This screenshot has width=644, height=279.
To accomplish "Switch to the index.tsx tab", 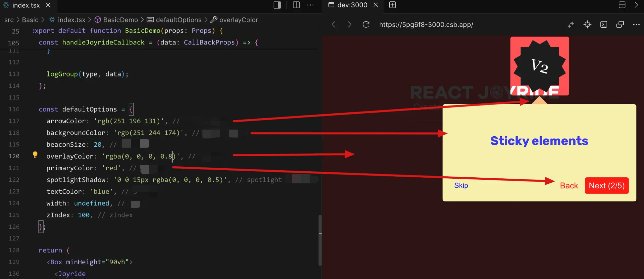I will (26, 5).
